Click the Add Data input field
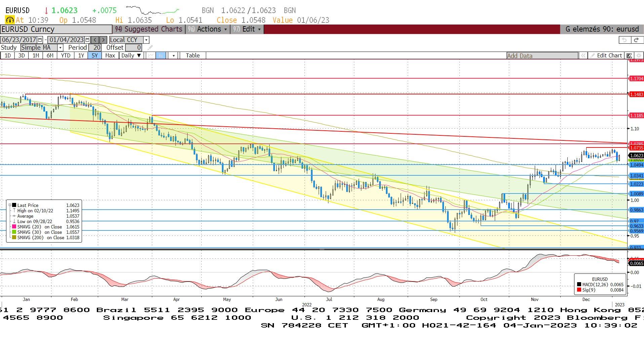The width and height of the screenshot is (644, 344). (x=542, y=56)
